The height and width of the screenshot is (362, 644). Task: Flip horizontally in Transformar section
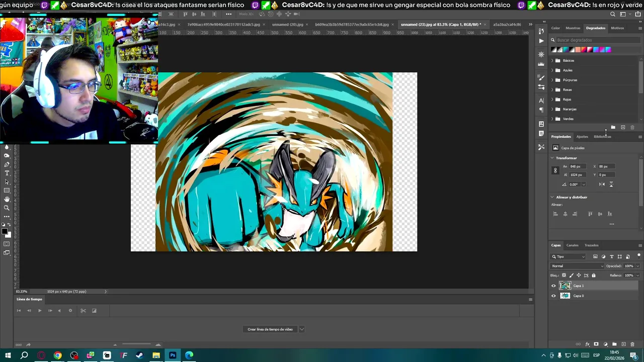[x=602, y=185]
